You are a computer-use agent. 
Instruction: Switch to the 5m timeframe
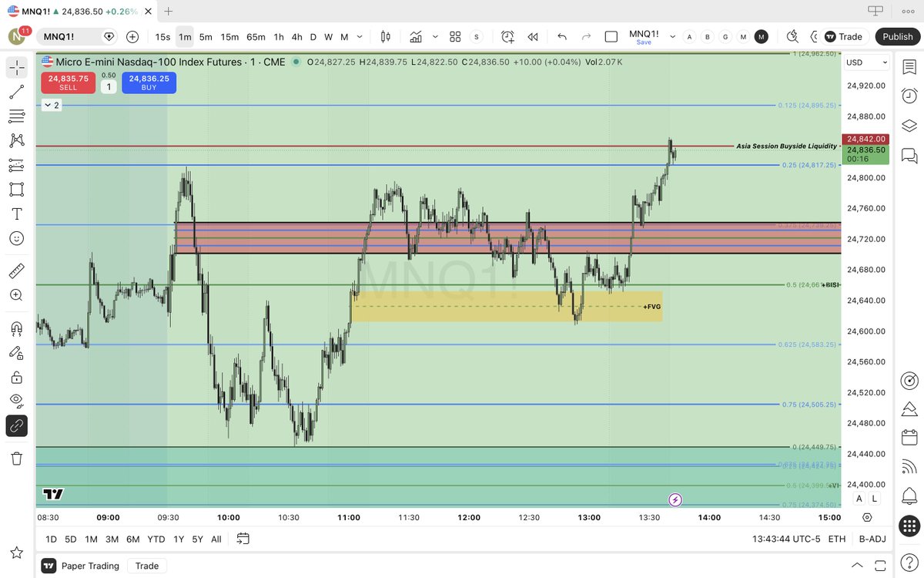tap(206, 36)
